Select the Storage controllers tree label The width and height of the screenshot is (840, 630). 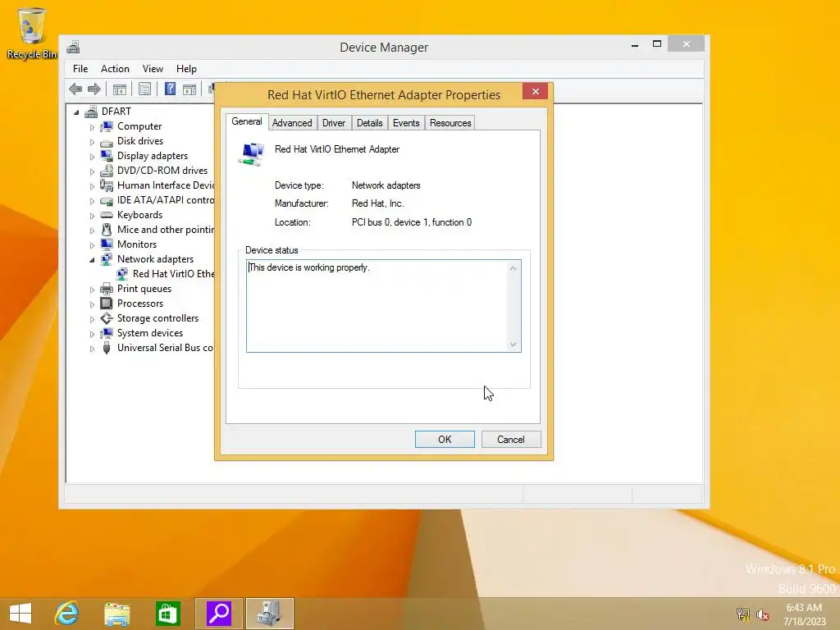click(157, 318)
